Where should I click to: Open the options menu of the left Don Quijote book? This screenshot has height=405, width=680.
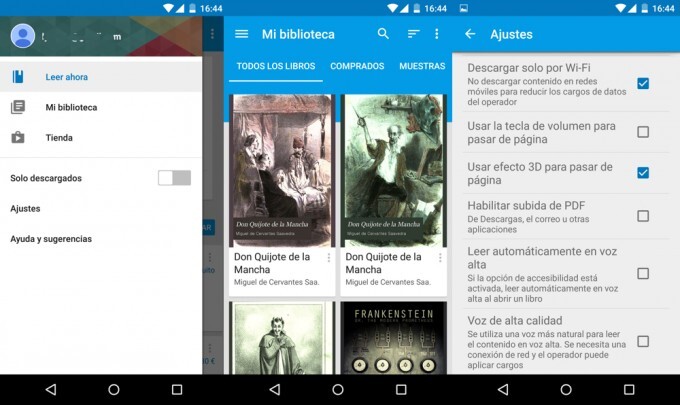point(328,258)
